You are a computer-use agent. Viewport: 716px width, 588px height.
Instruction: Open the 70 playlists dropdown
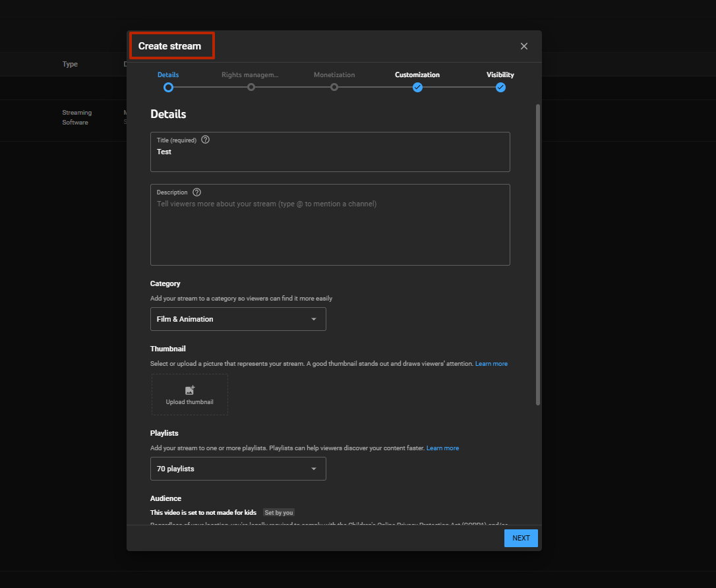click(x=238, y=469)
